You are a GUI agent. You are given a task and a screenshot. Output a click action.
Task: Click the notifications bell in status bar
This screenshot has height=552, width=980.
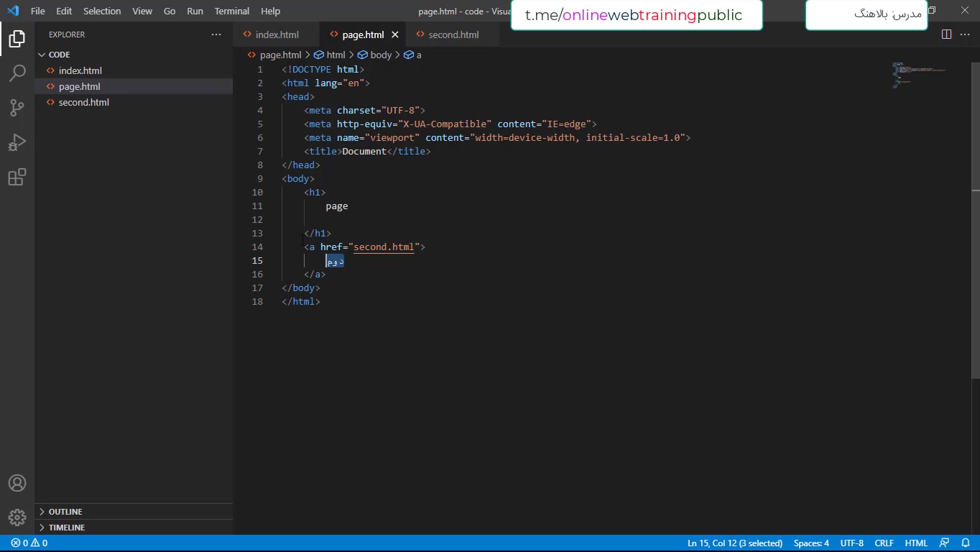point(965,543)
